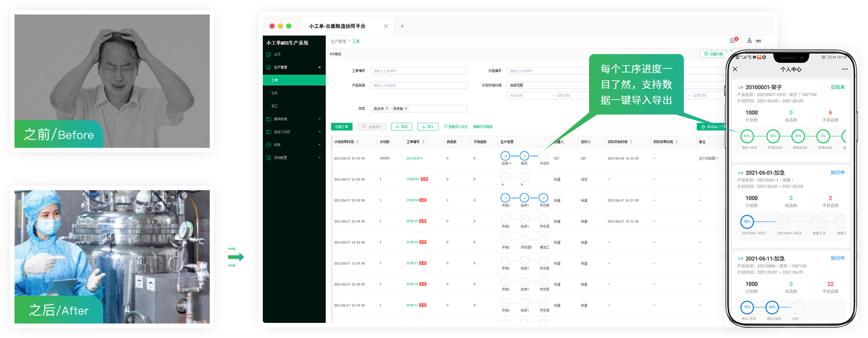
Task: Click the green 创建工单 button
Action: (342, 127)
